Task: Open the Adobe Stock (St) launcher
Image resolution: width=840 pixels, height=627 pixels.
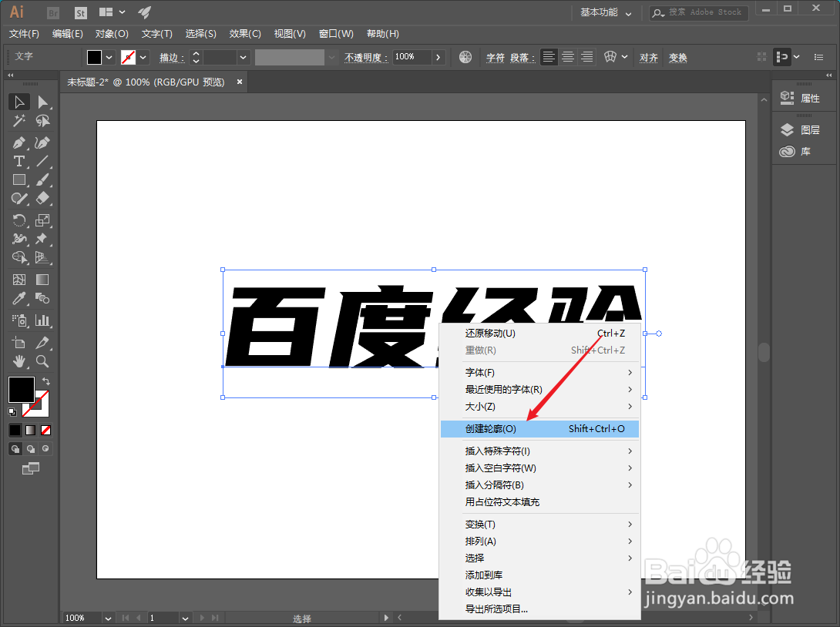Action: 80,13
